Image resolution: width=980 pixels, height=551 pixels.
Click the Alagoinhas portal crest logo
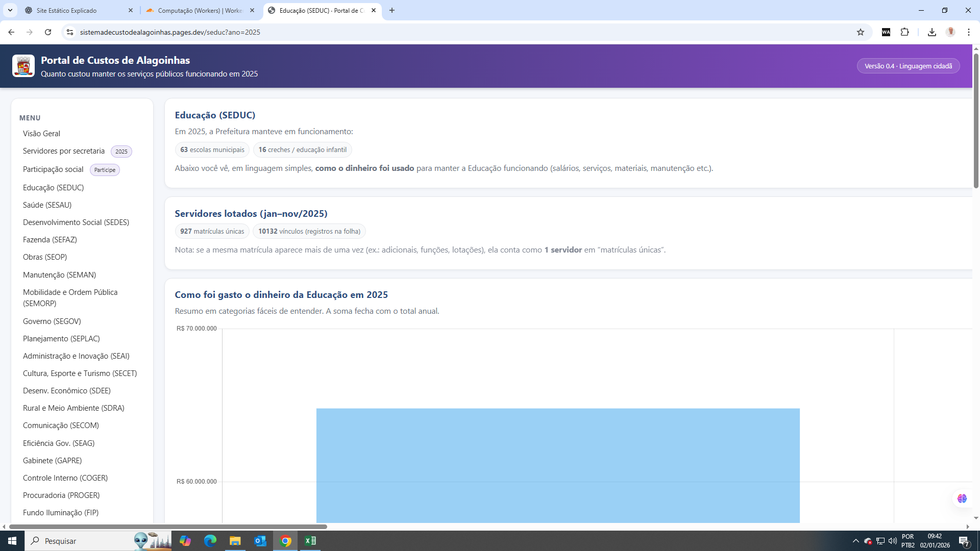[x=23, y=66]
